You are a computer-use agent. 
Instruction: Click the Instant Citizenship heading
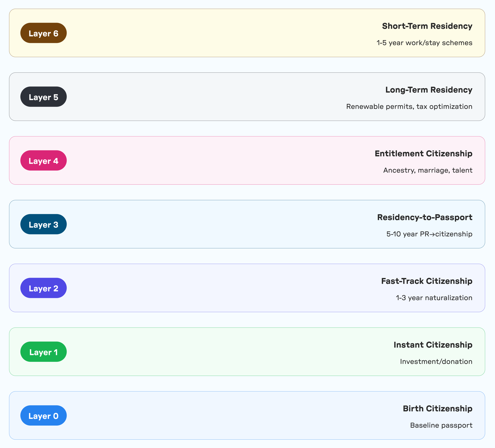pos(433,345)
